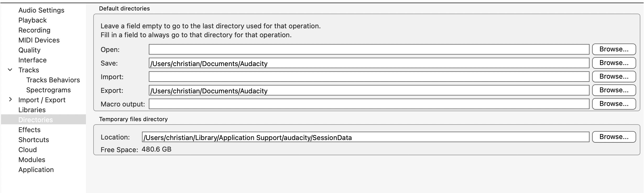Browse for temporary files Location

614,137
